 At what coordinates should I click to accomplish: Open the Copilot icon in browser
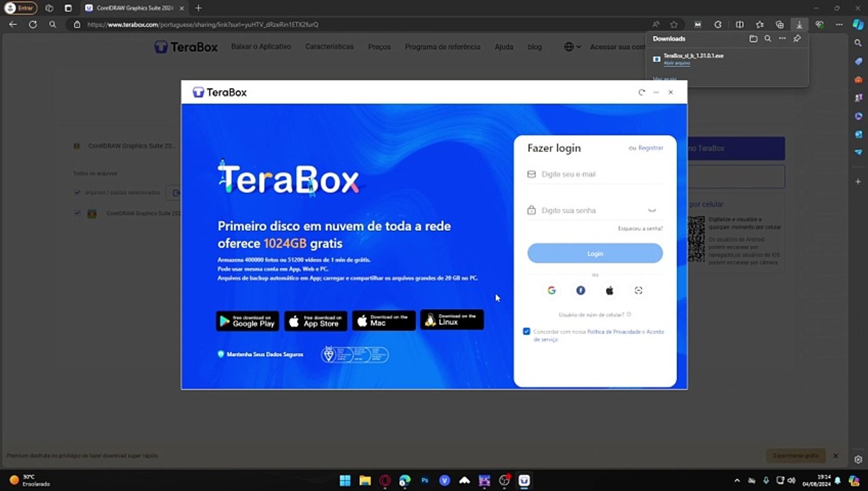click(858, 25)
